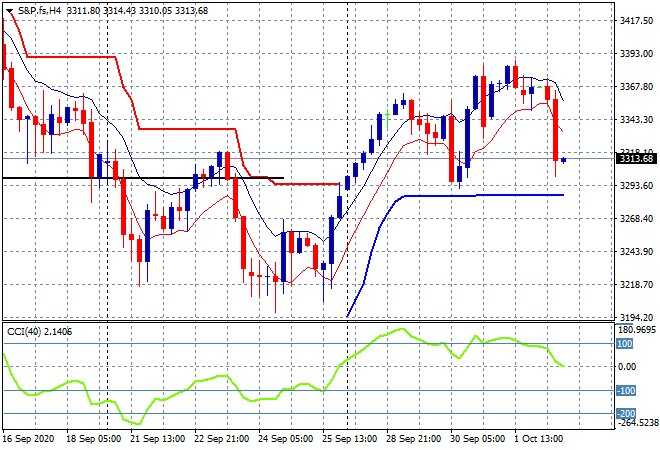Click the 3218.70 price axis label
The width and height of the screenshot is (660, 450).
point(636,285)
